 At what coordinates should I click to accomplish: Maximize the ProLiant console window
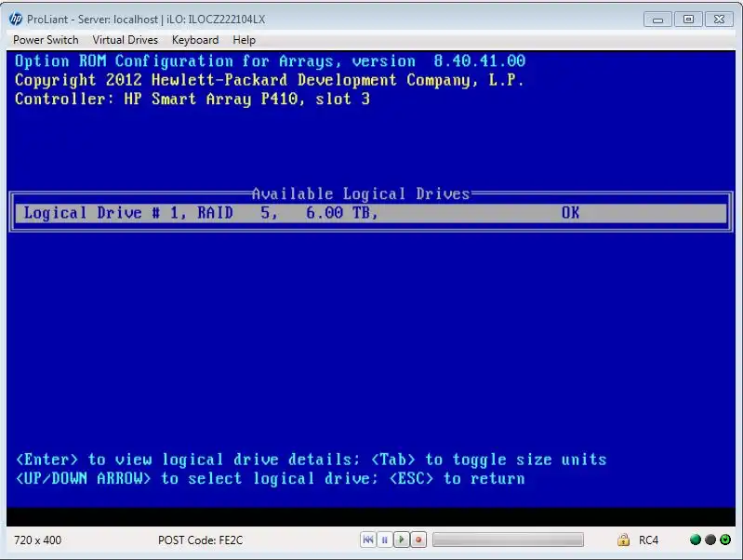tap(688, 20)
